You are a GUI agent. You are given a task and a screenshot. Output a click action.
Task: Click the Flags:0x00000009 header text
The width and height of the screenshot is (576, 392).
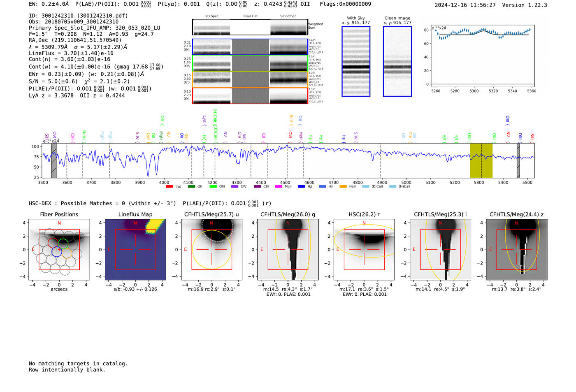point(346,4)
